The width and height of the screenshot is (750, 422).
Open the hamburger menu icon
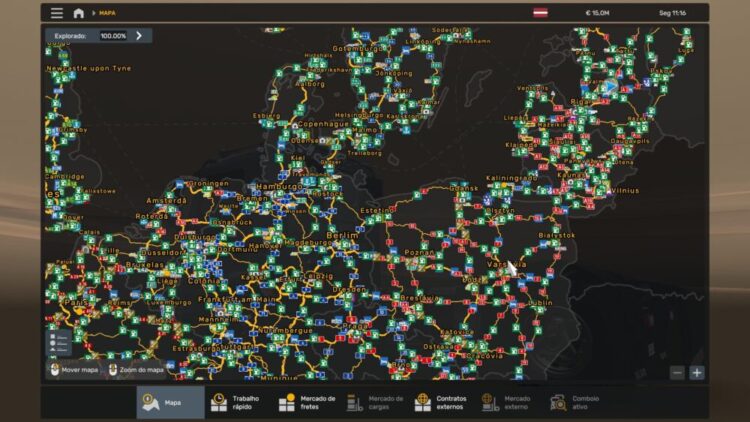[57, 13]
